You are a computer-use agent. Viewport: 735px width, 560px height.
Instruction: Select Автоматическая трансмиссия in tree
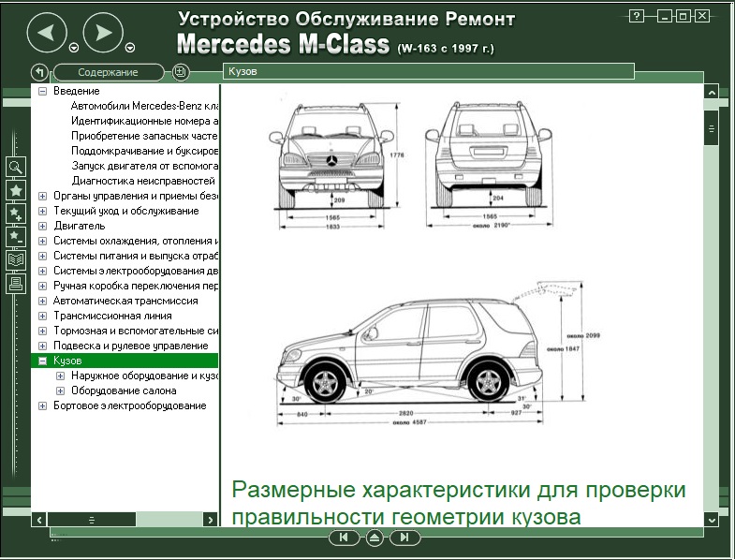(x=125, y=302)
